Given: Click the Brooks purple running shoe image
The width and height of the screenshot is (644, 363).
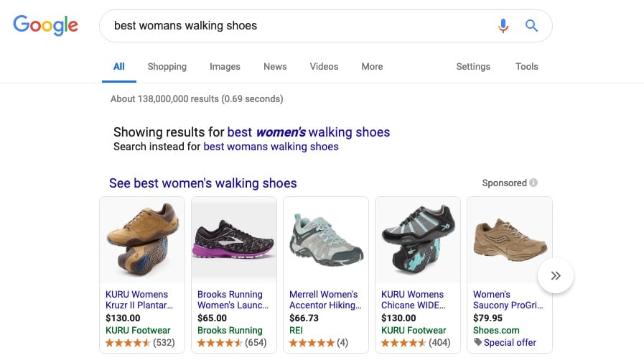Looking at the screenshot, I should [x=234, y=239].
